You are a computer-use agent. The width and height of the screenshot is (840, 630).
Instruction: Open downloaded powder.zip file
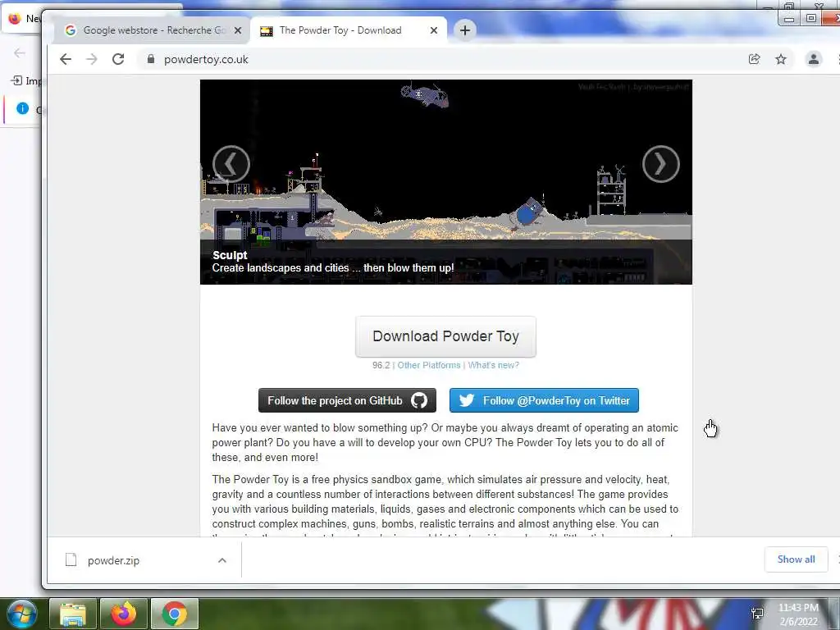point(113,560)
